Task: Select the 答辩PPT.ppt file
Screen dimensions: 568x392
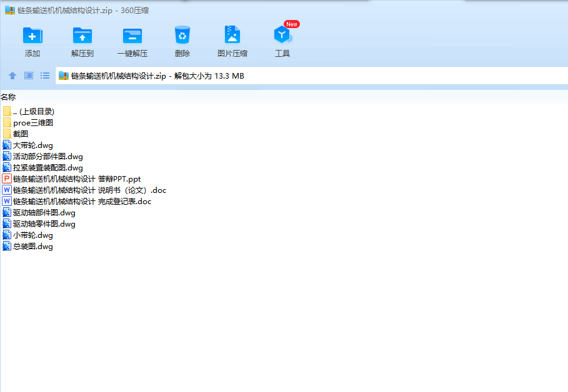Action: [x=72, y=179]
